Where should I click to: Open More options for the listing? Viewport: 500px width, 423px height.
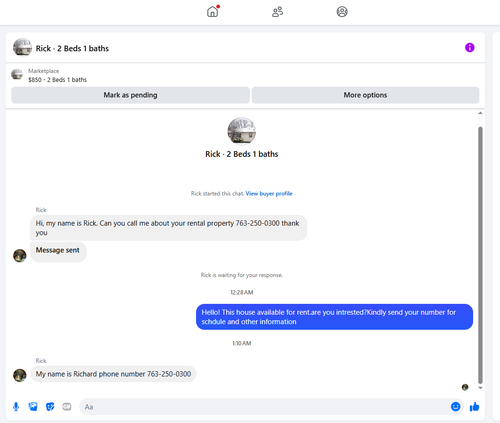(x=365, y=95)
